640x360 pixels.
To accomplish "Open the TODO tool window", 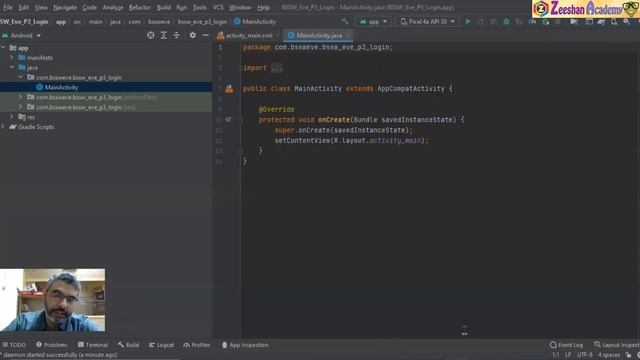I will pos(14,345).
